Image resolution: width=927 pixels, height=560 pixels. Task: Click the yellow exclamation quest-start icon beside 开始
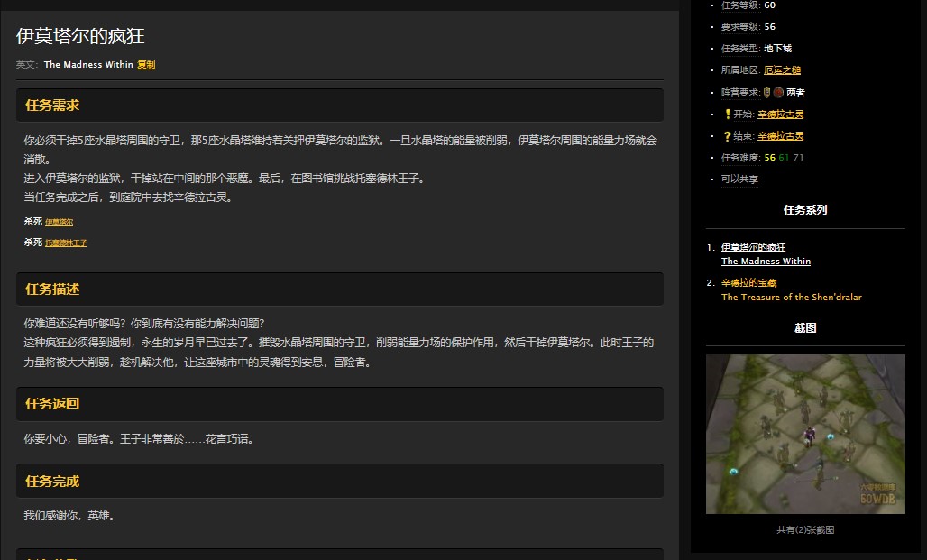coord(728,114)
